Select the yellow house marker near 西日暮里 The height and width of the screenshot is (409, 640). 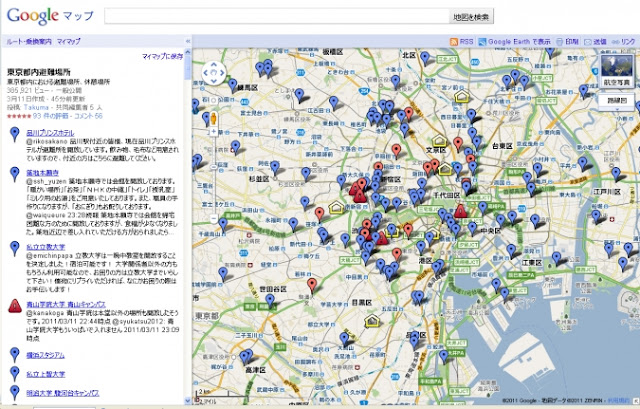coord(462,97)
